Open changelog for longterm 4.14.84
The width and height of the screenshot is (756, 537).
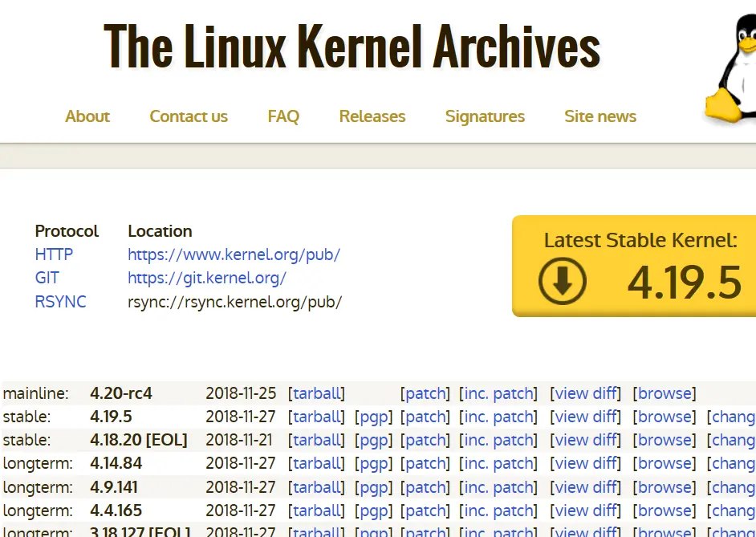pos(734,464)
